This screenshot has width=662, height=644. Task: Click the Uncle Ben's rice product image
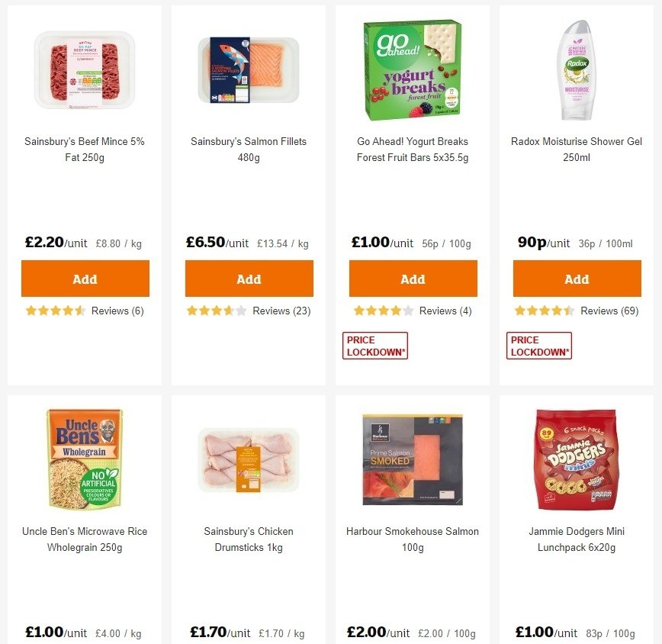click(85, 459)
